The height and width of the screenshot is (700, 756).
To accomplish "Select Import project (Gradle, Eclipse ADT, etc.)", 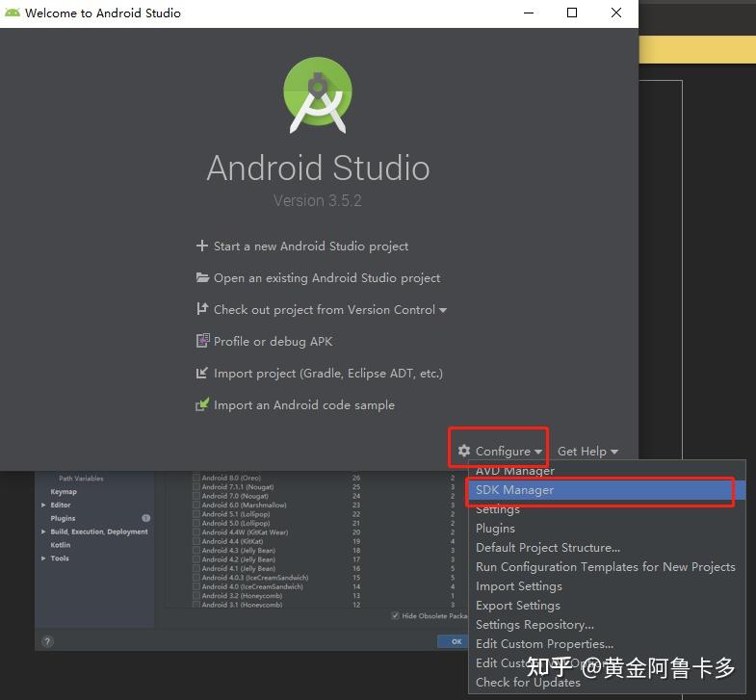I will [328, 374].
